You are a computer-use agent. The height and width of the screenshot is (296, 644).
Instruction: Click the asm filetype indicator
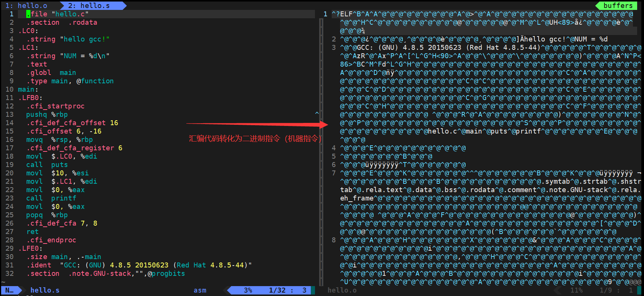[200, 290]
